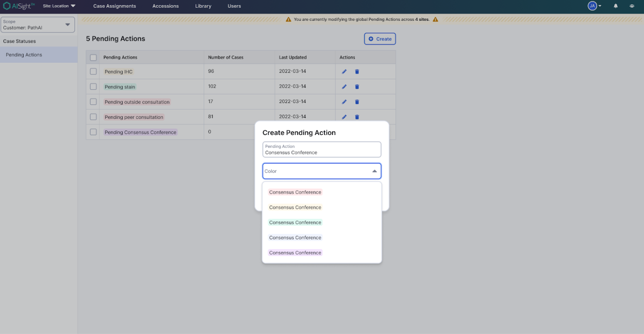Open the Users menu

[234, 6]
